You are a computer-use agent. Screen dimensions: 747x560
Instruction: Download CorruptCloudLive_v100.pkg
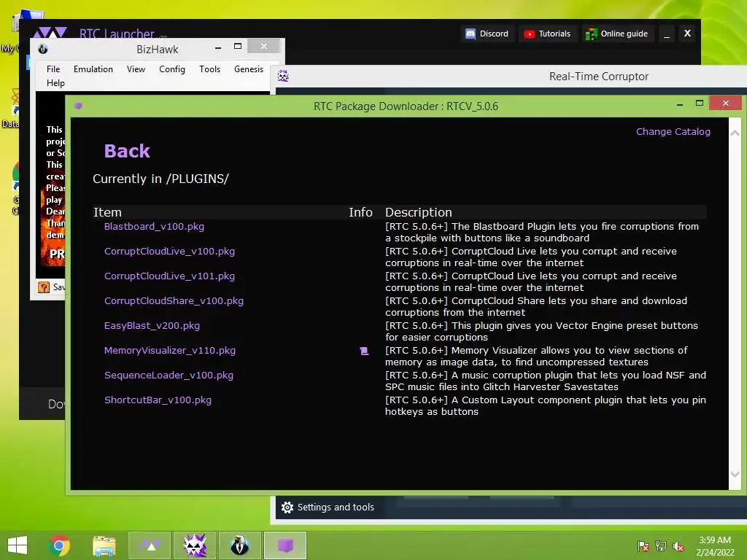(x=169, y=251)
